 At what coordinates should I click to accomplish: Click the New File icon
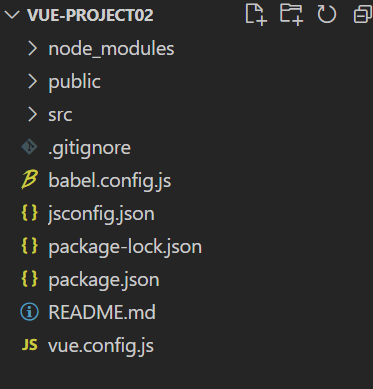point(256,14)
